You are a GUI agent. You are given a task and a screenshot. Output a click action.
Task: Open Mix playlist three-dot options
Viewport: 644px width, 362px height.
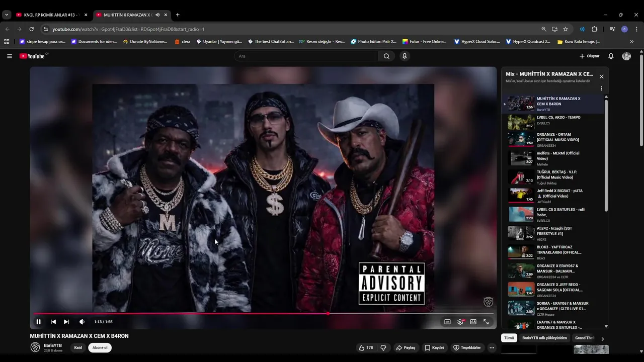[x=601, y=88]
